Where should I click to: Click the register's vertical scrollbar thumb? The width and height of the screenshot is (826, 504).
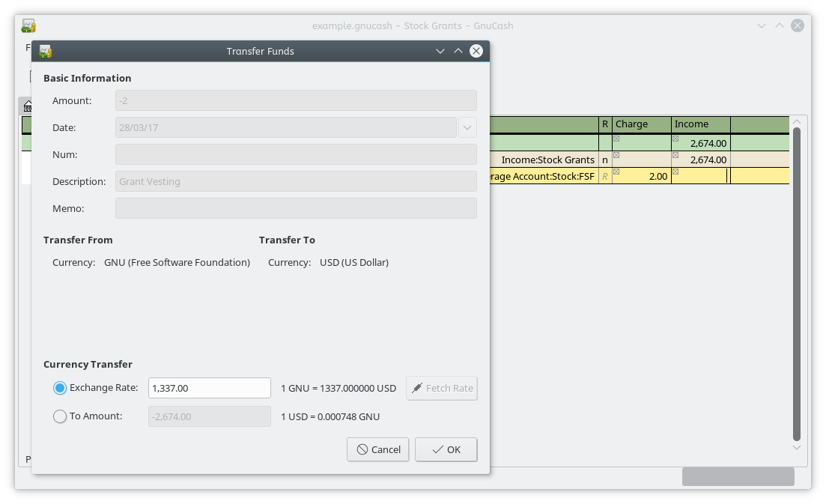pos(797,284)
